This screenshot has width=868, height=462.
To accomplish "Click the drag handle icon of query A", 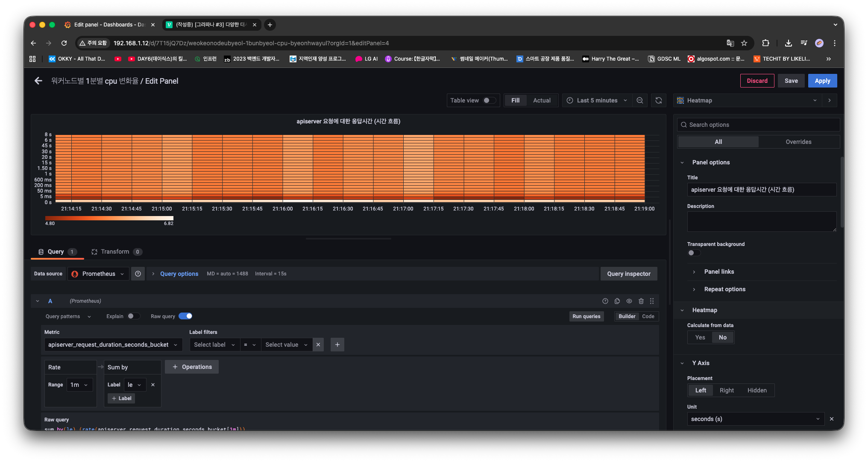I will click(x=652, y=301).
